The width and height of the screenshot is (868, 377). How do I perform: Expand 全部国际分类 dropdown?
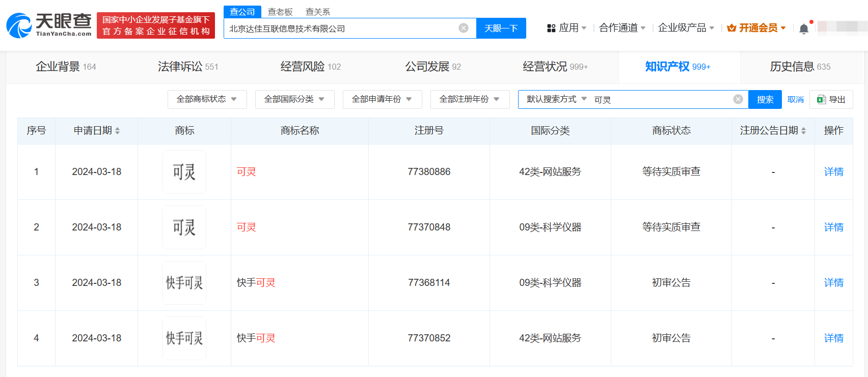[x=294, y=99]
